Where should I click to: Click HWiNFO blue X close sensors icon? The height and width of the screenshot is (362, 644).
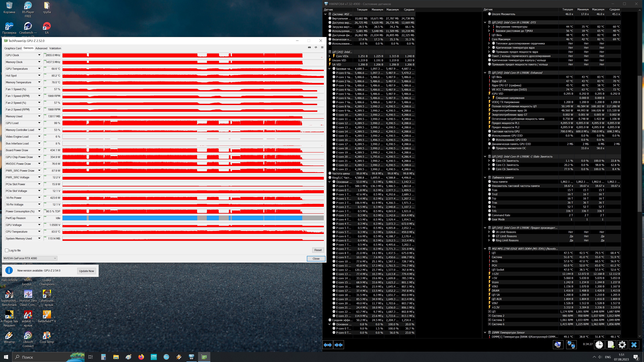pyautogui.click(x=634, y=345)
